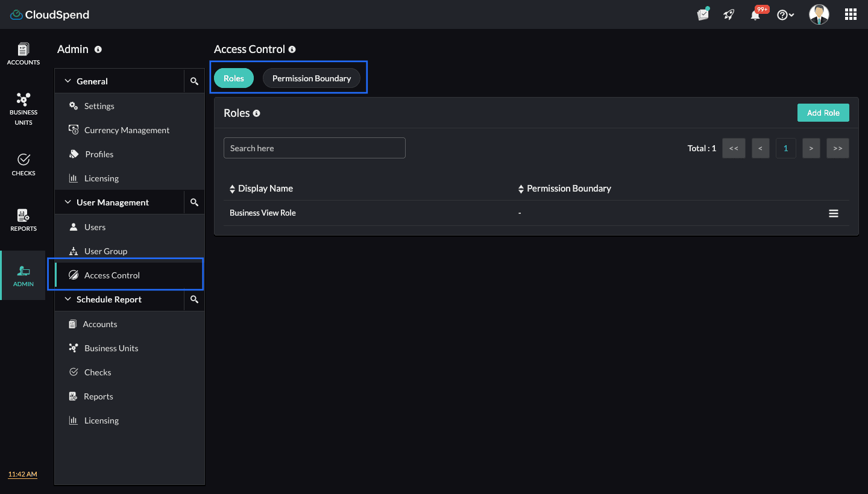Click the user profile avatar
This screenshot has width=868, height=494.
tap(819, 14)
